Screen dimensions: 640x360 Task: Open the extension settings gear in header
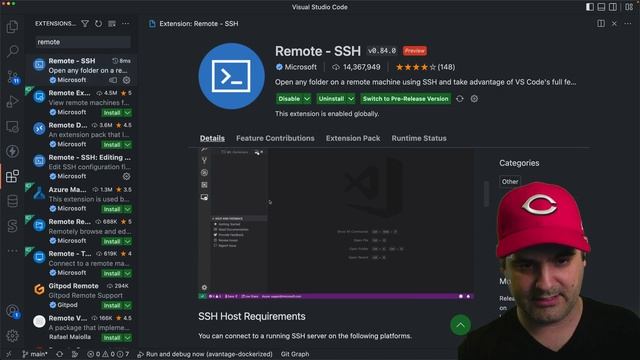click(x=474, y=99)
